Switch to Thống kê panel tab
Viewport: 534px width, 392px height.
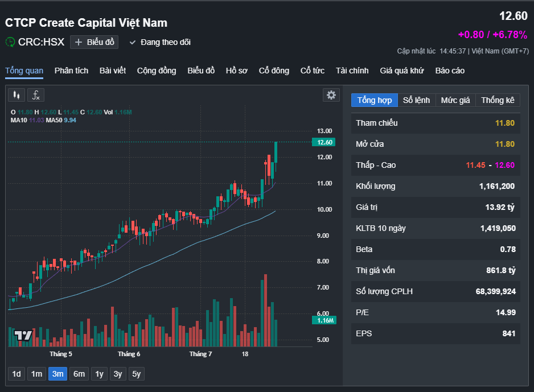click(x=498, y=100)
